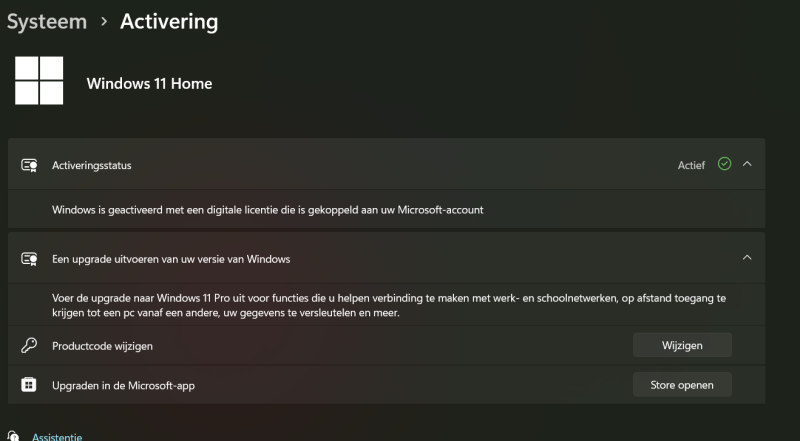Screen dimensions: 800x441
Task: Click the Activeringsstatus license icon
Action: tap(29, 165)
